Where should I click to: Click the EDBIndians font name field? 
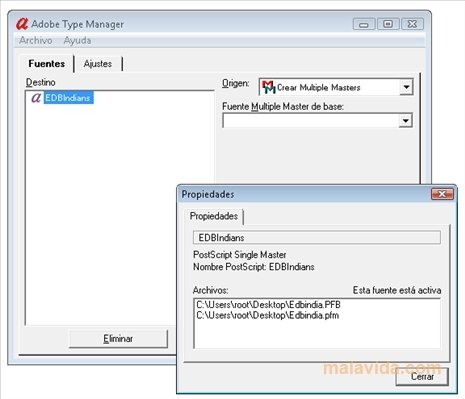(317, 238)
